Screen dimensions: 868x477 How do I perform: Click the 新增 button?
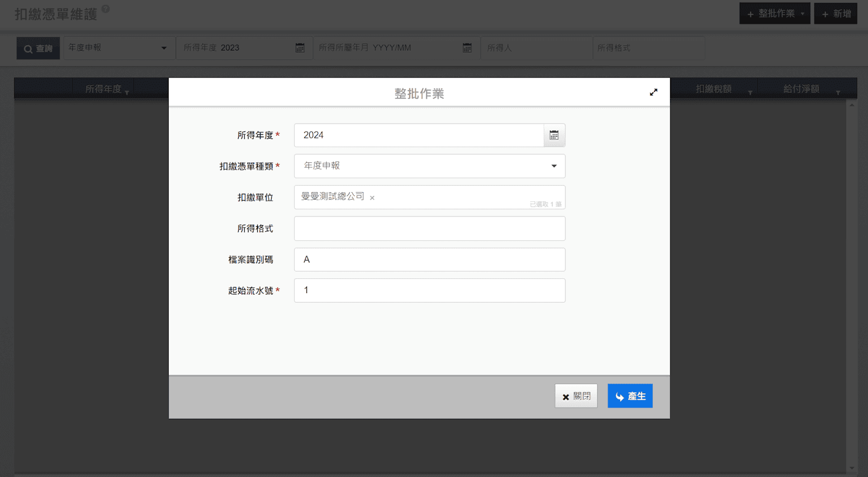tap(835, 14)
